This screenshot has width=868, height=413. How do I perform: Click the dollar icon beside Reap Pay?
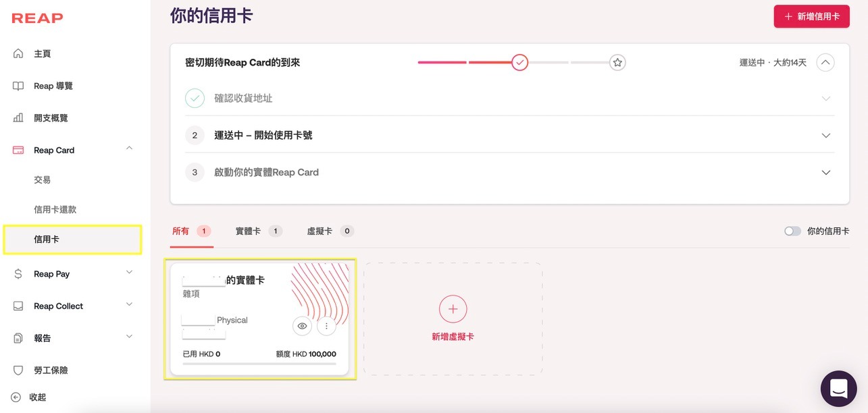[18, 274]
